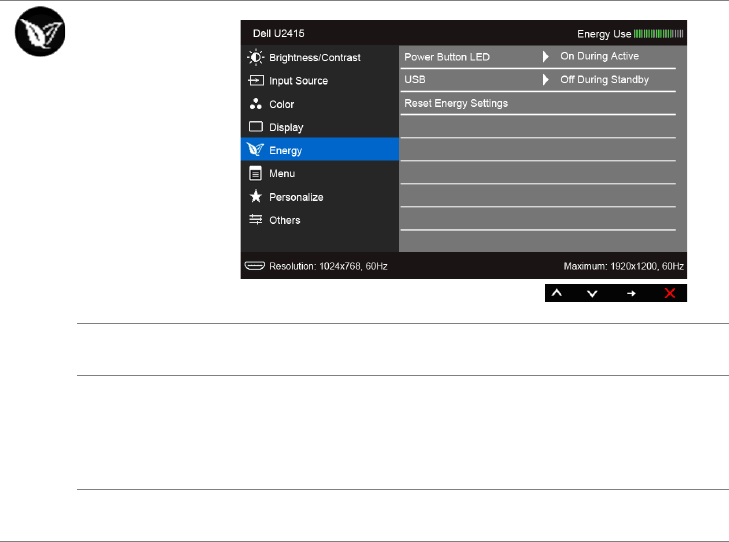The width and height of the screenshot is (729, 542).
Task: Open the Others menu entry
Action: click(x=320, y=219)
